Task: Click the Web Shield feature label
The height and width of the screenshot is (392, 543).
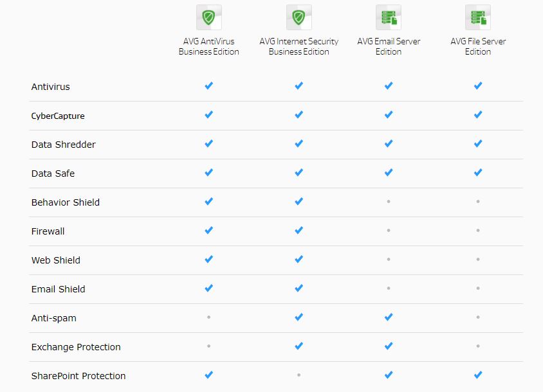Action: tap(56, 260)
